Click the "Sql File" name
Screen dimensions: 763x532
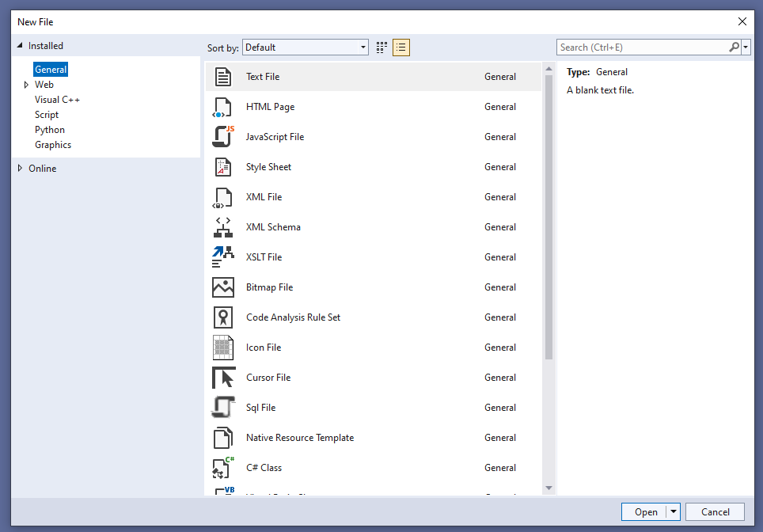[x=261, y=408]
